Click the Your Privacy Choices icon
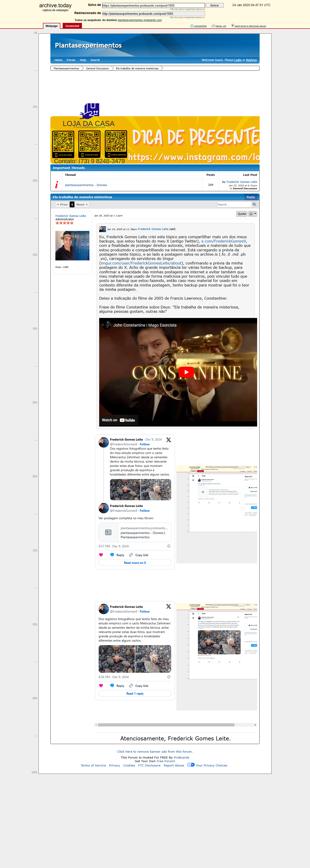The image size is (310, 868). pos(191,765)
